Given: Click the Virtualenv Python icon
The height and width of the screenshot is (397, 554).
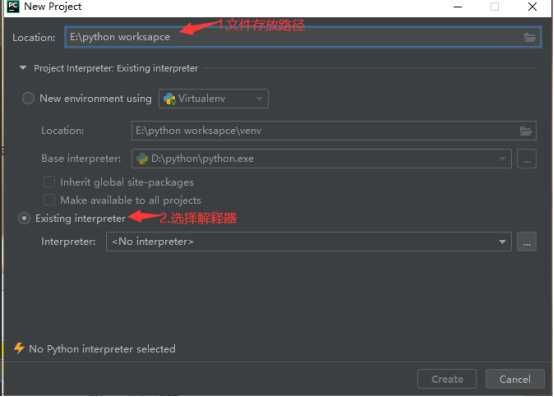Looking at the screenshot, I should tap(169, 99).
